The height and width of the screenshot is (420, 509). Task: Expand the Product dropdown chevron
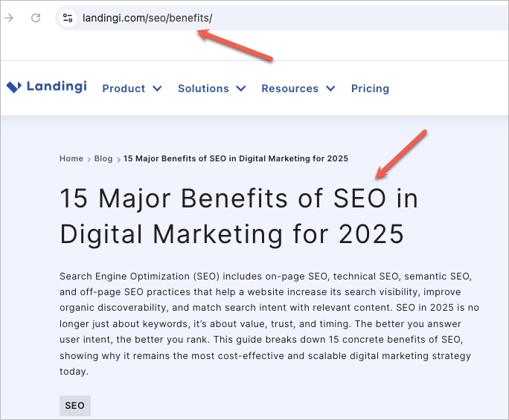click(157, 88)
